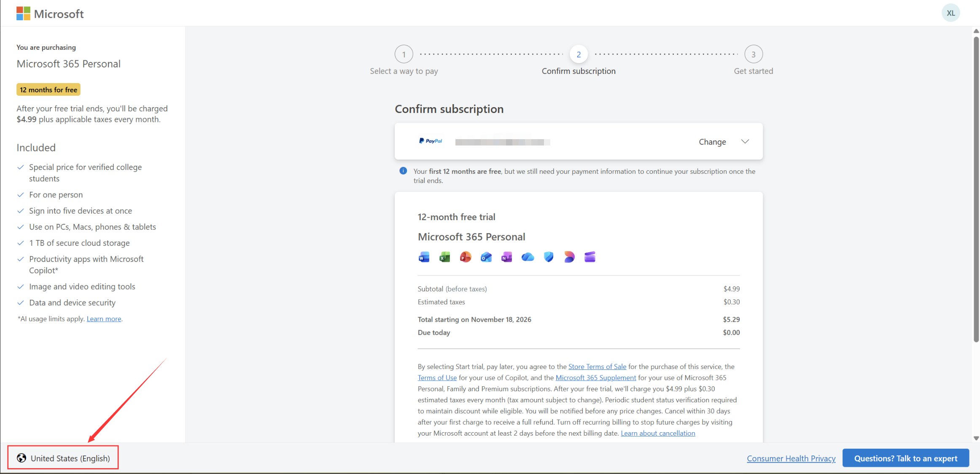The image size is (980, 474).
Task: Go to step 1 Select a way to pay
Action: [404, 54]
